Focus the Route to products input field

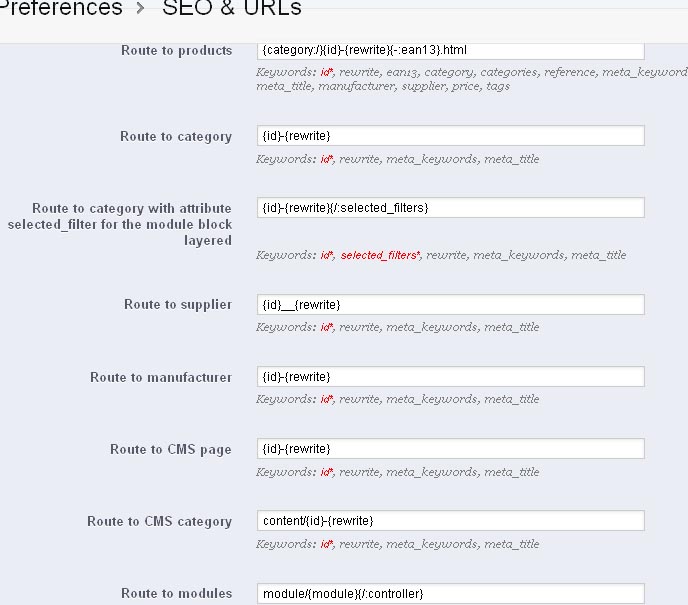tap(450, 50)
